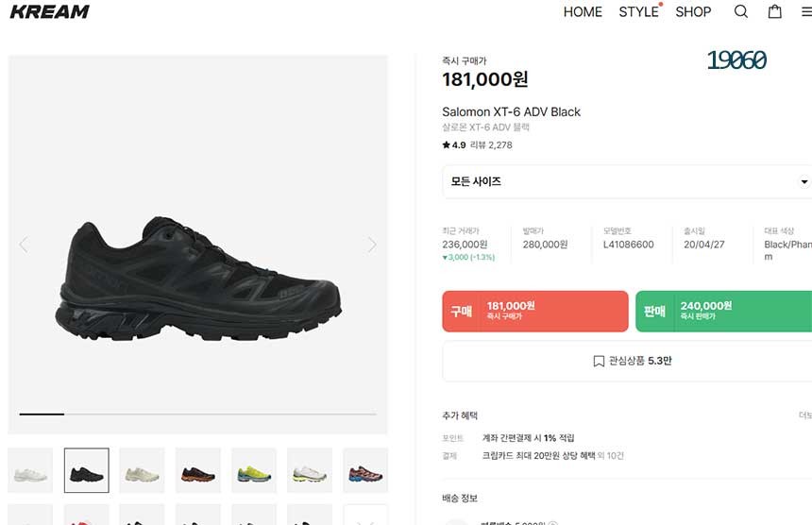Screen dimensions: 812x525
Task: Click the bookmark 관심상품 icon
Action: (599, 361)
